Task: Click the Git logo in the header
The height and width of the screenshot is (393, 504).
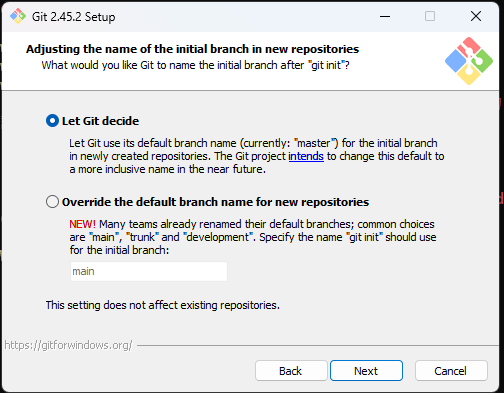Action: (469, 61)
